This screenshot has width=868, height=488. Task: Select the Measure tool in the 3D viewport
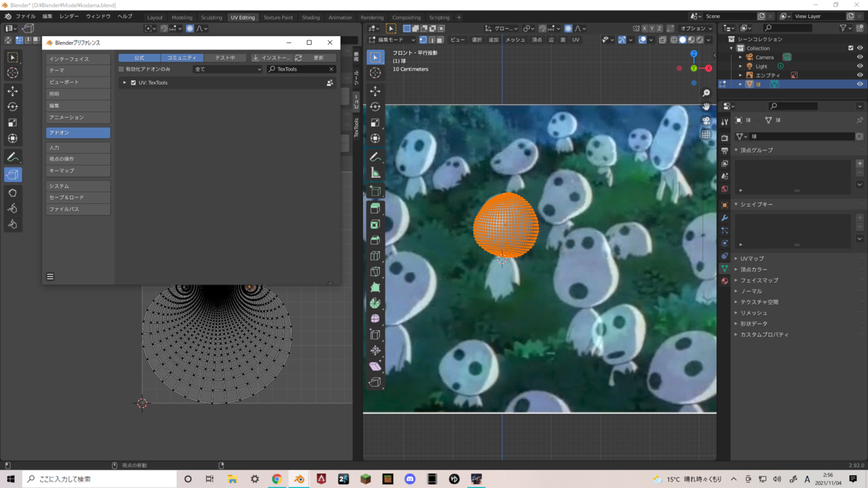[x=375, y=173]
